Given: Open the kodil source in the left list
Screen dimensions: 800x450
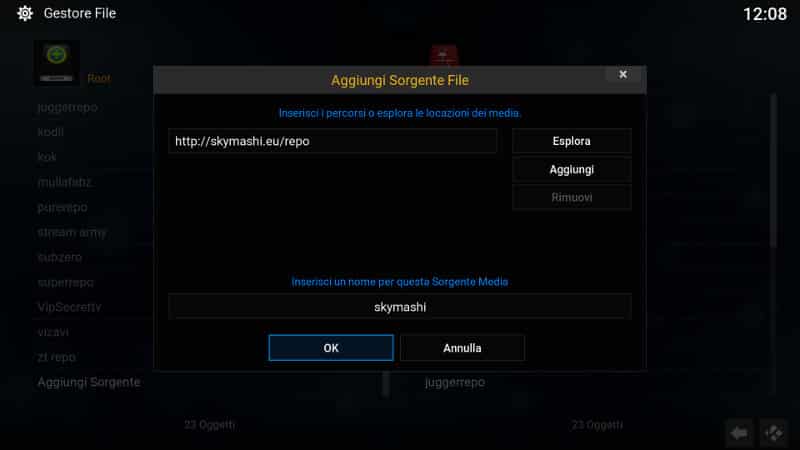Looking at the screenshot, I should point(51,132).
